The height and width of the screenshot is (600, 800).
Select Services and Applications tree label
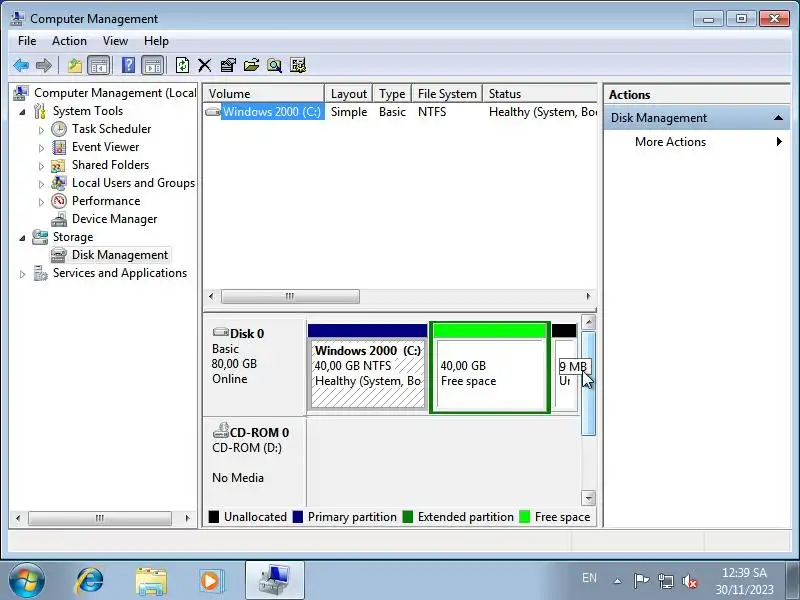pyautogui.click(x=120, y=273)
